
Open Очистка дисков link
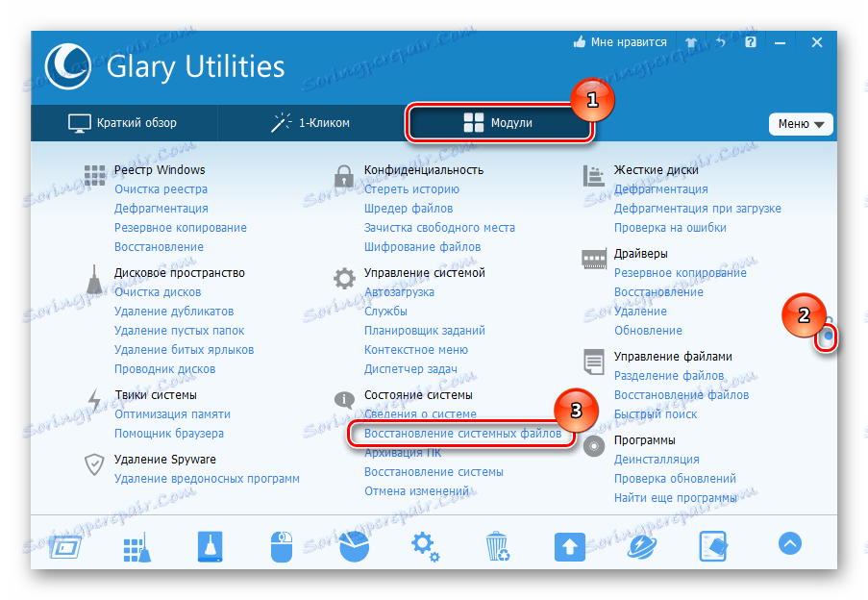pos(158,292)
